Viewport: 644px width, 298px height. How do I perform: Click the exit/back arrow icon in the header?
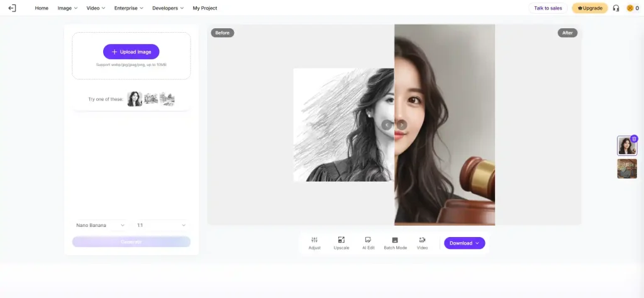point(13,8)
